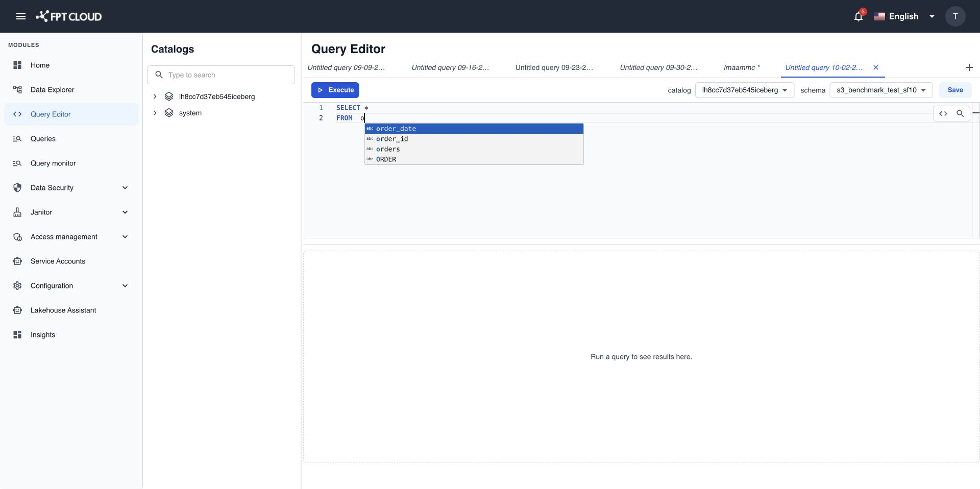This screenshot has height=489, width=980.
Task: Click the search icon in editor
Action: (x=960, y=114)
